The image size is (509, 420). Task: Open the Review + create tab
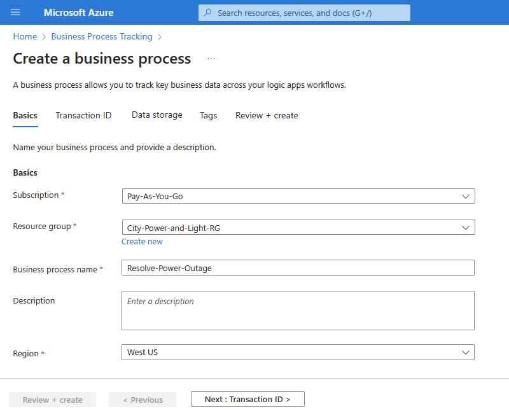pos(267,115)
